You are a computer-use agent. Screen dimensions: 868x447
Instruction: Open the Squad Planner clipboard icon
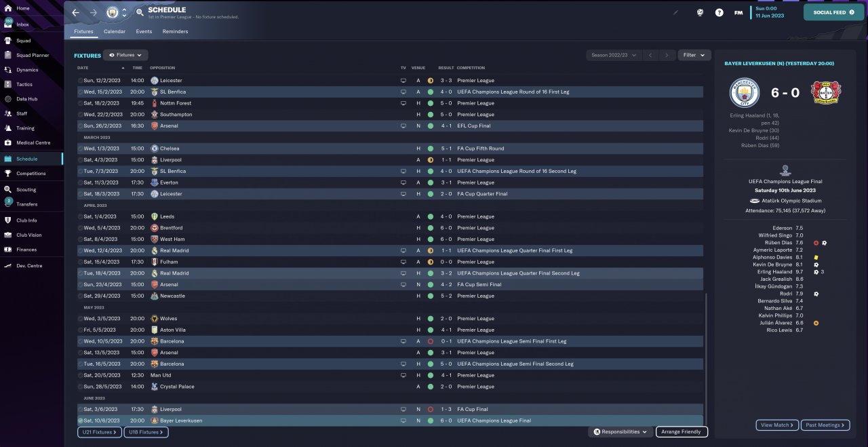(x=8, y=55)
